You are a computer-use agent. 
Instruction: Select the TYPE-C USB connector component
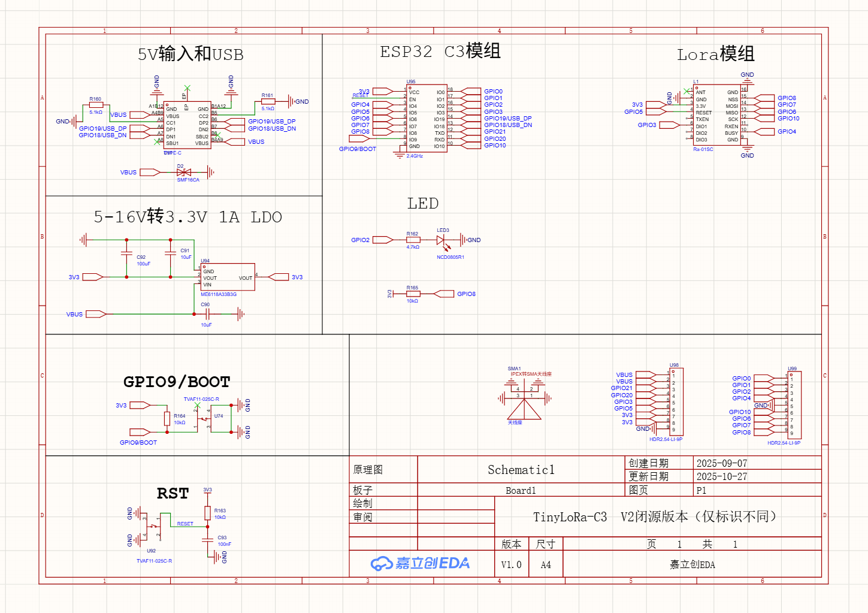tap(188, 125)
